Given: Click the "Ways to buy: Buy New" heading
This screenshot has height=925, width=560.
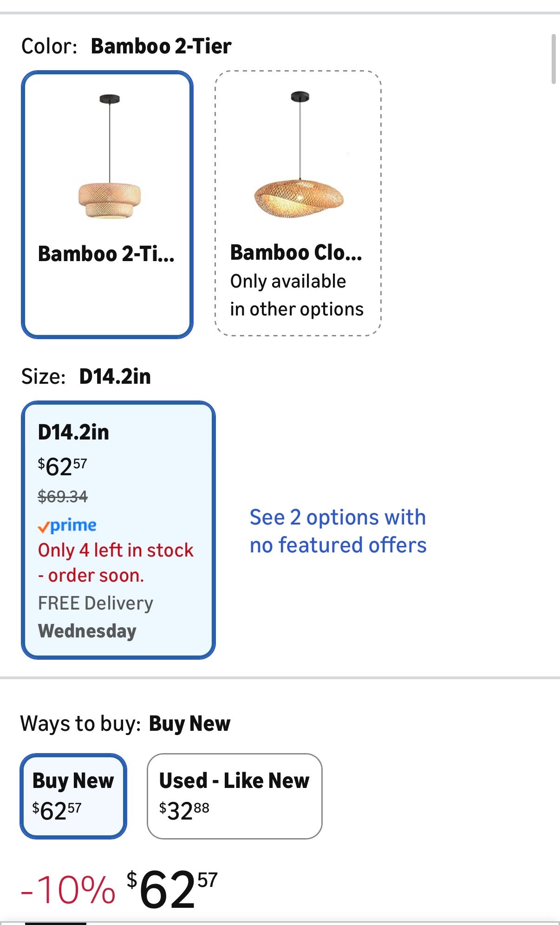Looking at the screenshot, I should tap(125, 724).
